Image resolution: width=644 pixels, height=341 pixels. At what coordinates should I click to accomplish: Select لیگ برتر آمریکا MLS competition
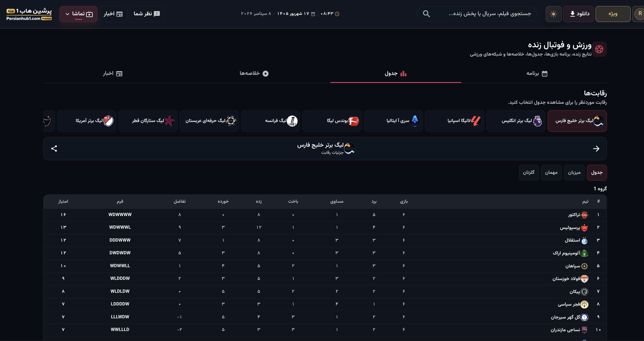click(x=87, y=121)
